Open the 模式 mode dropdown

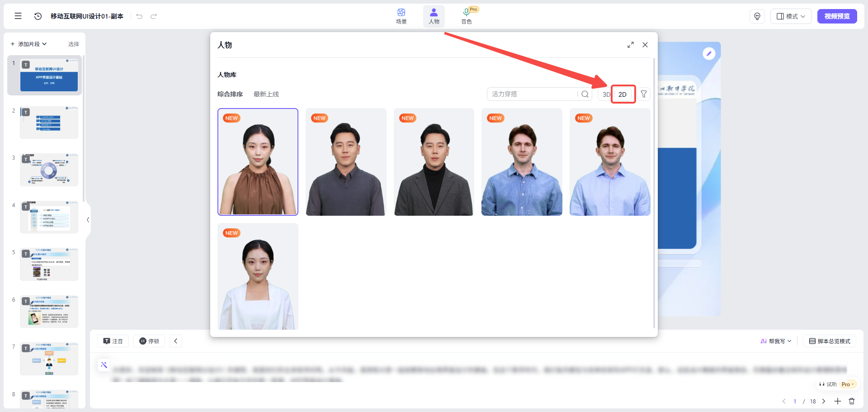[x=791, y=16]
